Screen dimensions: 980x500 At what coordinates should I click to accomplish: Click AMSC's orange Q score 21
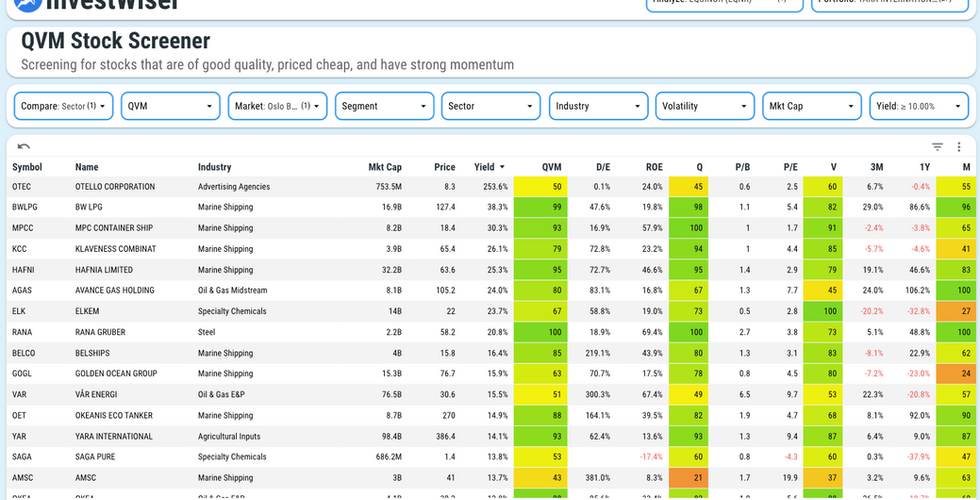tap(689, 478)
